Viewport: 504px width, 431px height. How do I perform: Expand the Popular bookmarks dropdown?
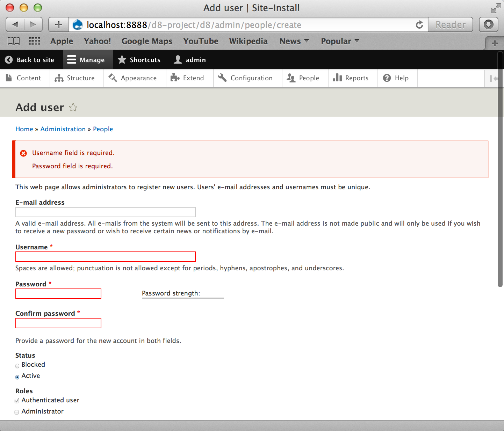point(340,41)
